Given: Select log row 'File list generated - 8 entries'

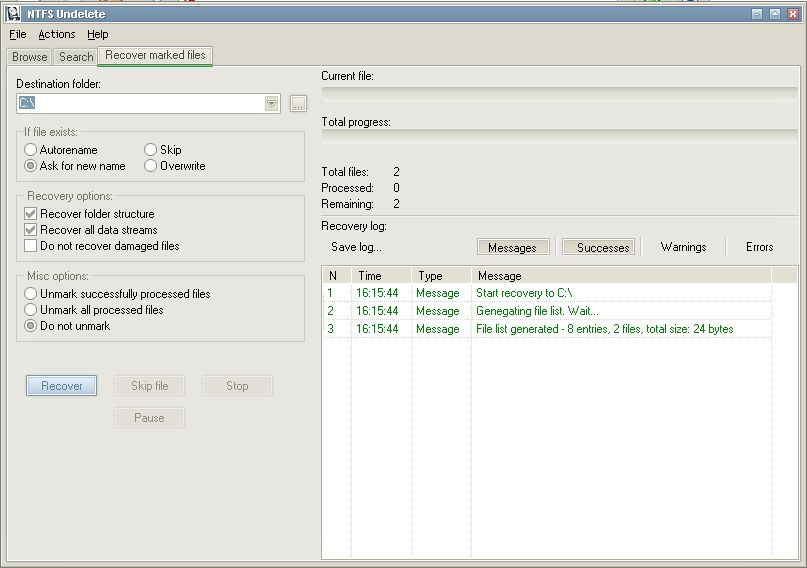Looking at the screenshot, I should pos(547,329).
